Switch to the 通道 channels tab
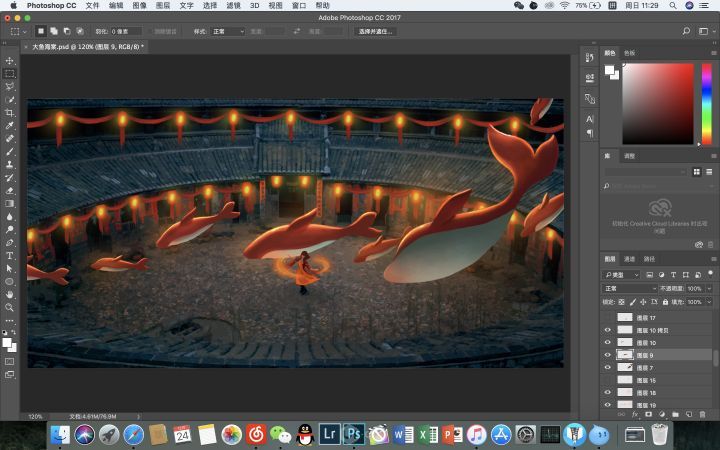Image resolution: width=720 pixels, height=450 pixels. click(x=629, y=259)
